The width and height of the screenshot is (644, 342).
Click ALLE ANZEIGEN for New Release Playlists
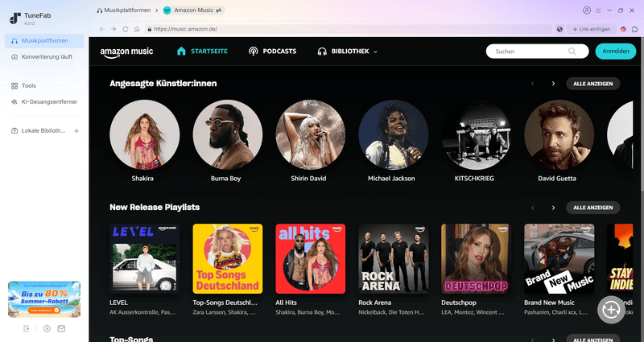click(593, 208)
